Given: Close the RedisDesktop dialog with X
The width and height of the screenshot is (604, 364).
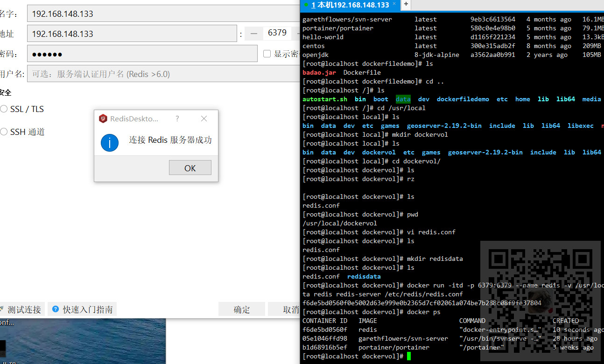Looking at the screenshot, I should click(204, 119).
